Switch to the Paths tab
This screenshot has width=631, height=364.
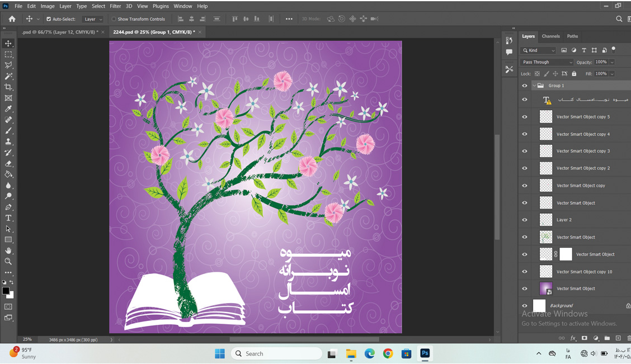pos(572,36)
